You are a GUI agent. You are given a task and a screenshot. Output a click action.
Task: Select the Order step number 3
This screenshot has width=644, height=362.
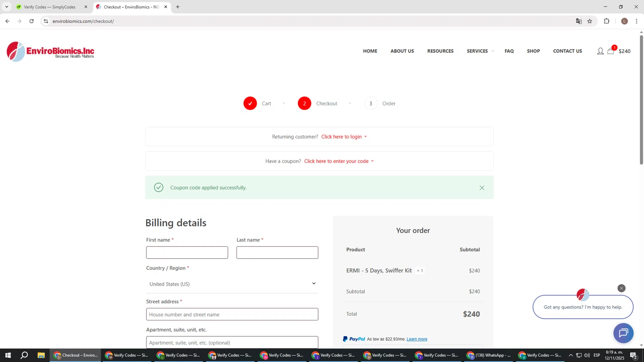tap(371, 103)
